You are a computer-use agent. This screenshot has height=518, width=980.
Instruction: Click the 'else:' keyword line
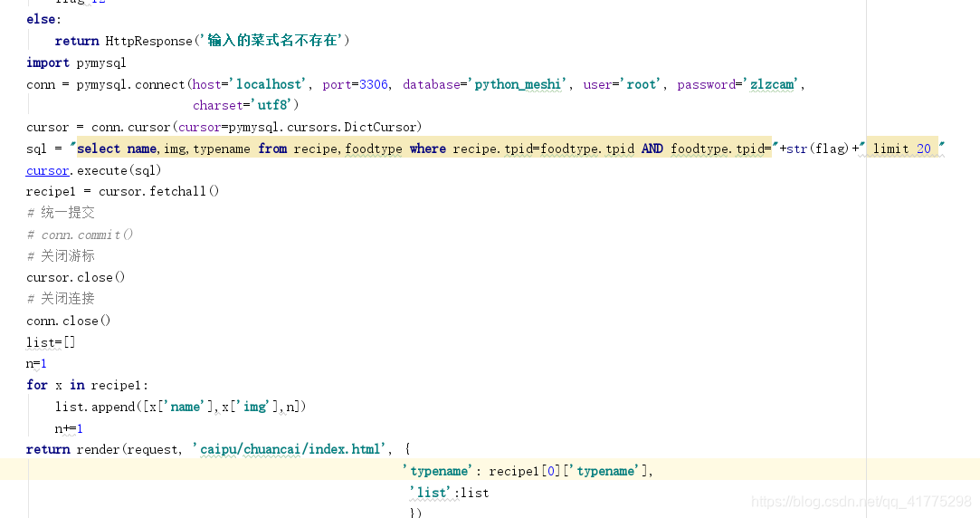43,19
